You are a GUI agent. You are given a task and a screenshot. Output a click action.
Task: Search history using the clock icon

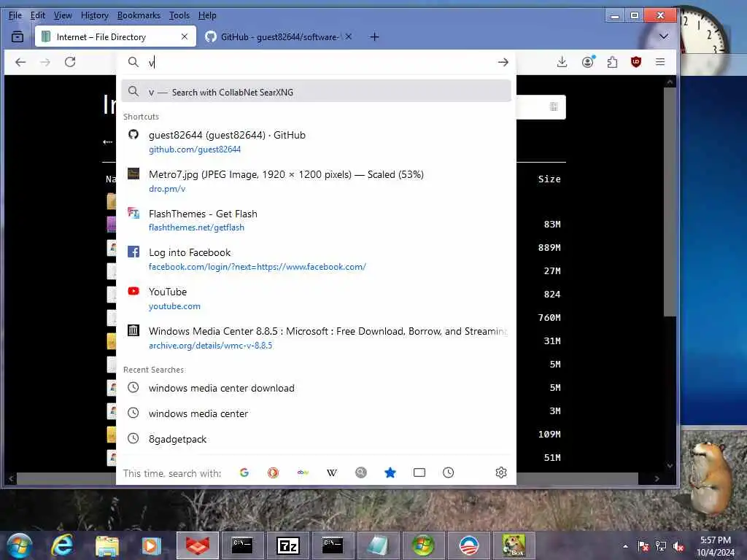point(449,472)
